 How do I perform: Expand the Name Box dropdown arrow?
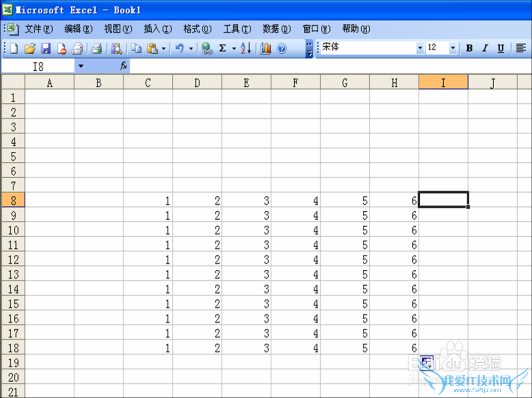coord(81,66)
